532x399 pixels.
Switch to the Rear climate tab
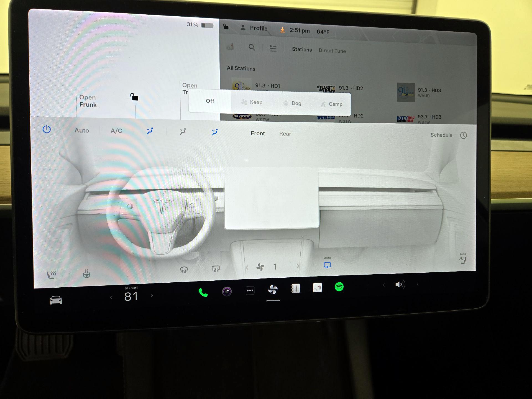tap(285, 134)
